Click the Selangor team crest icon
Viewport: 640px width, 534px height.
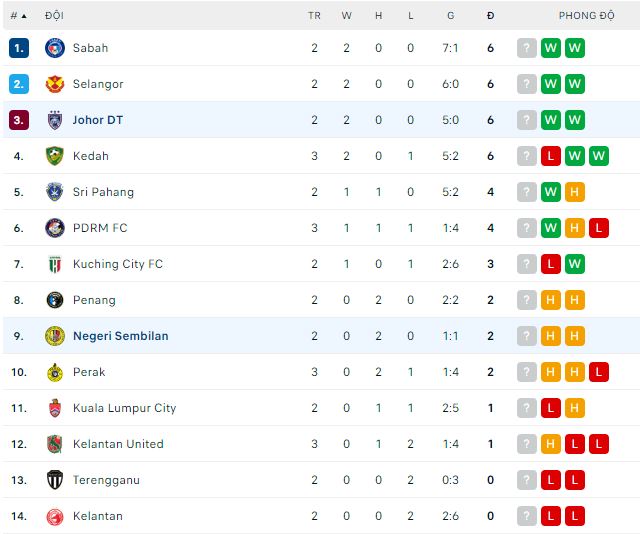pos(55,84)
